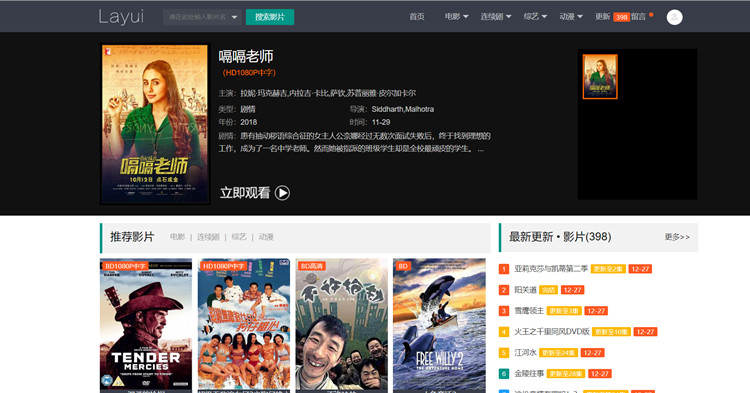Click rank number 1 badge in updates list
The width and height of the screenshot is (750, 393).
504,269
